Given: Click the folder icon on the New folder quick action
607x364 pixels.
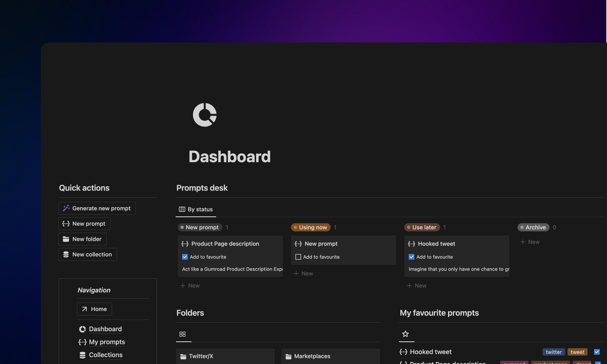Looking at the screenshot, I should click(x=66, y=239).
